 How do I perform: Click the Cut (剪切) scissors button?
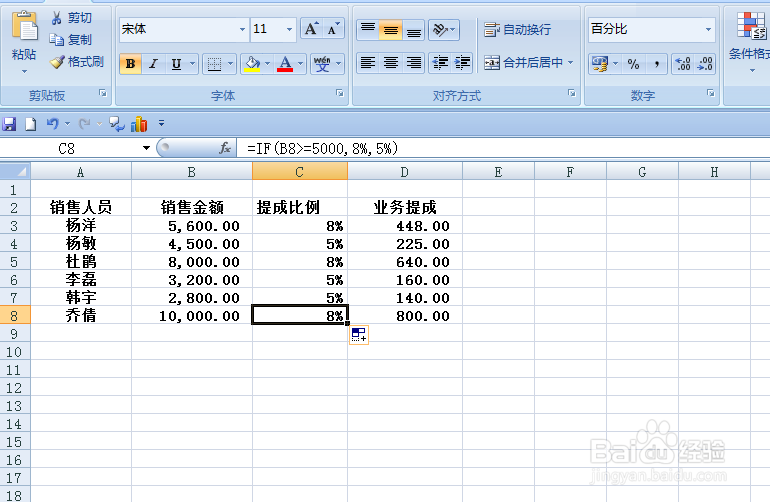(71, 18)
